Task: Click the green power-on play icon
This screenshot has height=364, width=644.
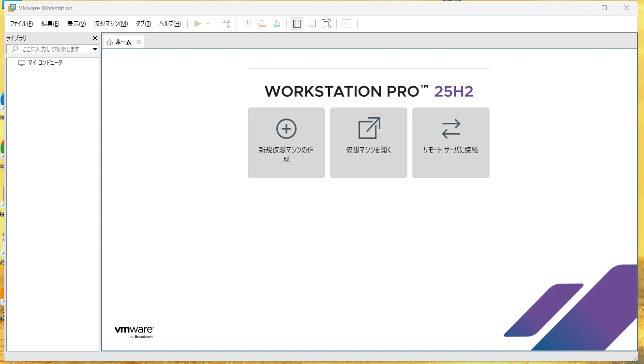Action: coord(197,24)
